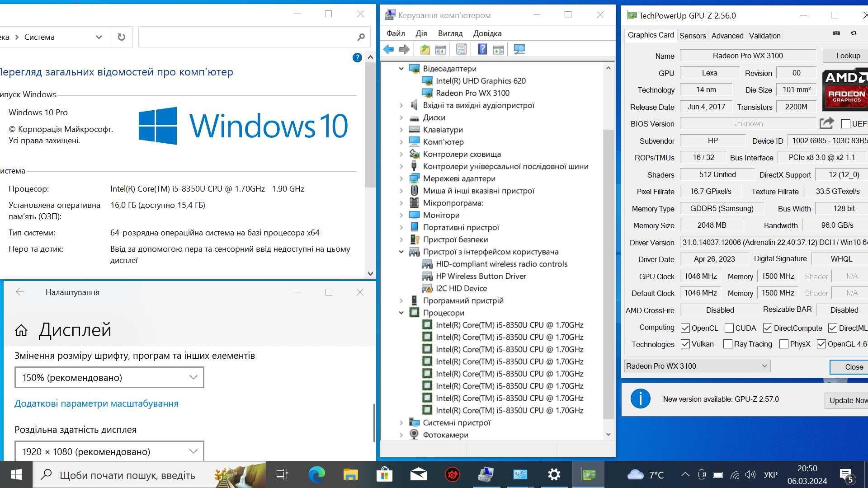Open Microsoft Store from the taskbar
Screen dimensions: 868x488
[384, 474]
